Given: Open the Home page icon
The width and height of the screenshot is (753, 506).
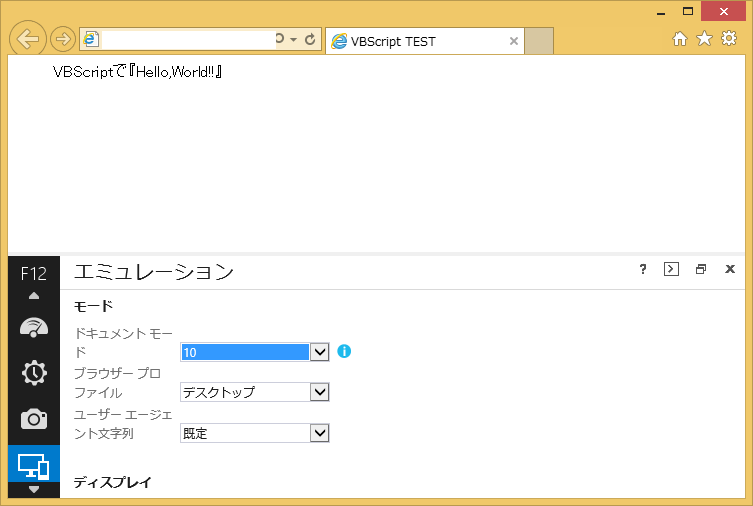Looking at the screenshot, I should coord(680,38).
